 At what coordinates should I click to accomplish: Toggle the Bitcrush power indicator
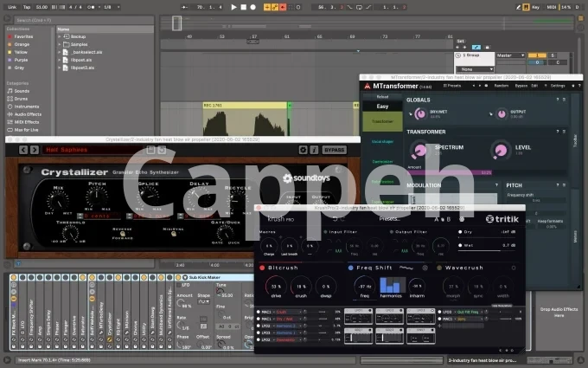tap(262, 268)
